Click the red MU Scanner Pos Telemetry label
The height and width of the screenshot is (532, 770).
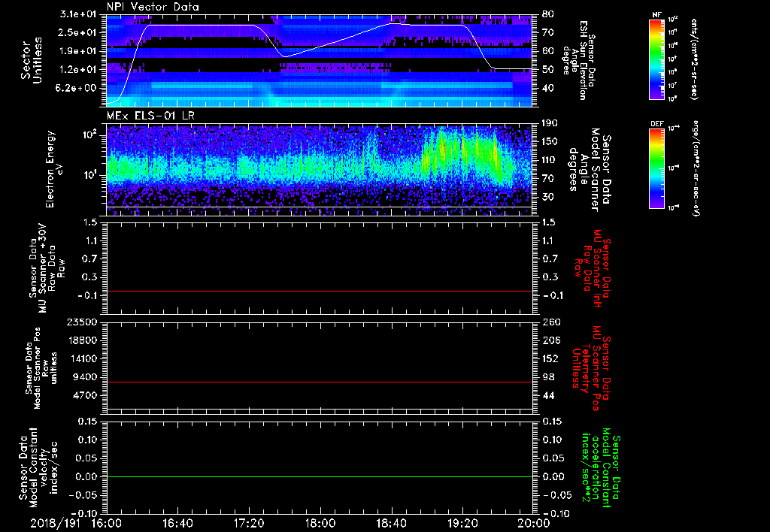coord(592,369)
